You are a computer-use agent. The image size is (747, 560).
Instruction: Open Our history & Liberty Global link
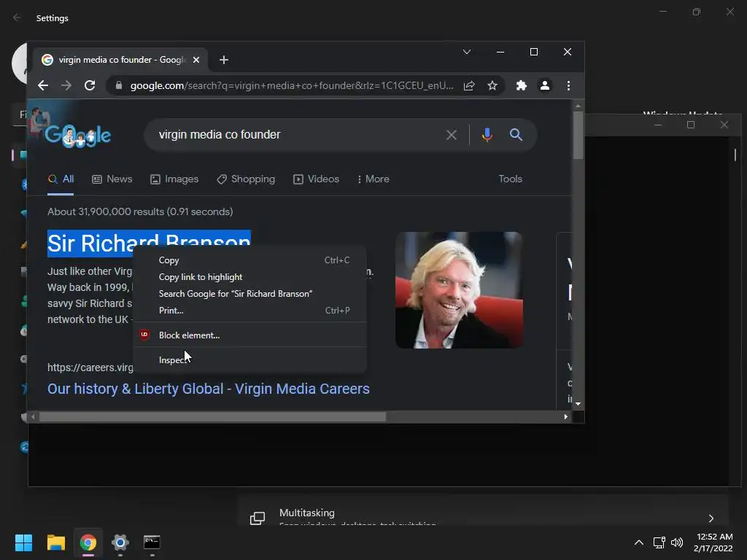[x=208, y=389]
